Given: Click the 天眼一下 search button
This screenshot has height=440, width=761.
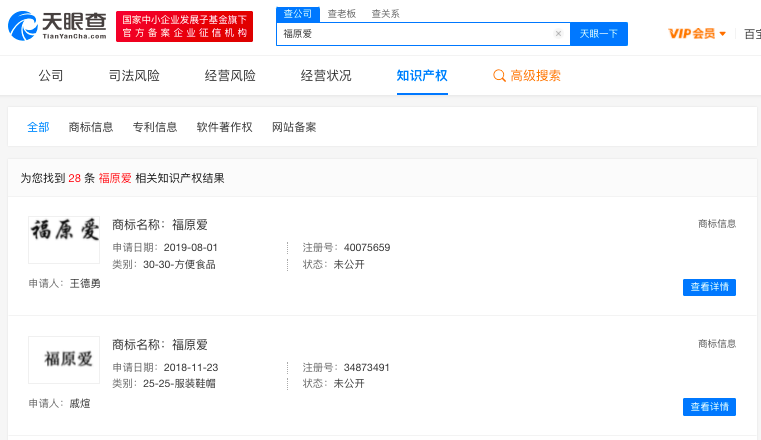Looking at the screenshot, I should (598, 34).
